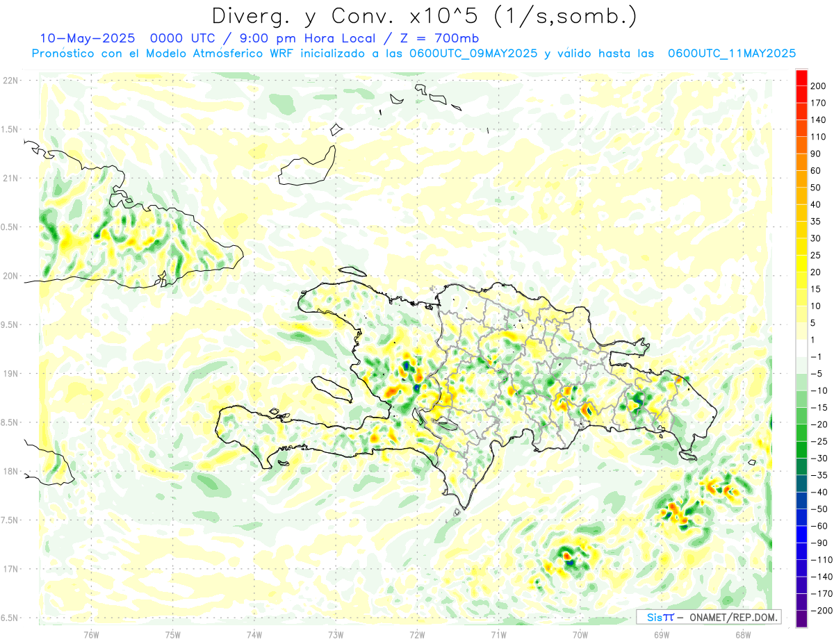Click "0600UTC_09MAY2025" initialization time
The height and width of the screenshot is (644, 834).
coord(473,53)
